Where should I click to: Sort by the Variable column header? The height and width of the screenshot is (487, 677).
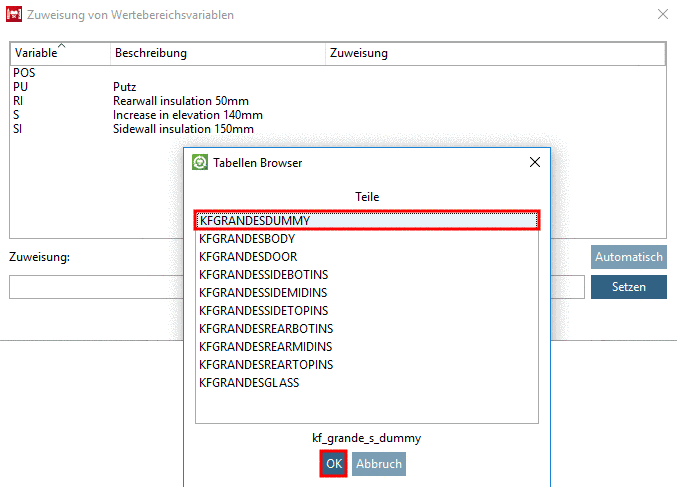coord(60,53)
